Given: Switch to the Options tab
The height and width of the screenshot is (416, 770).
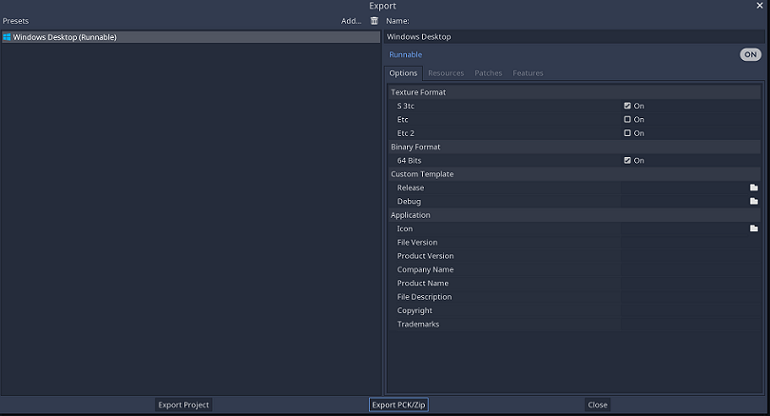Looking at the screenshot, I should (x=403, y=73).
